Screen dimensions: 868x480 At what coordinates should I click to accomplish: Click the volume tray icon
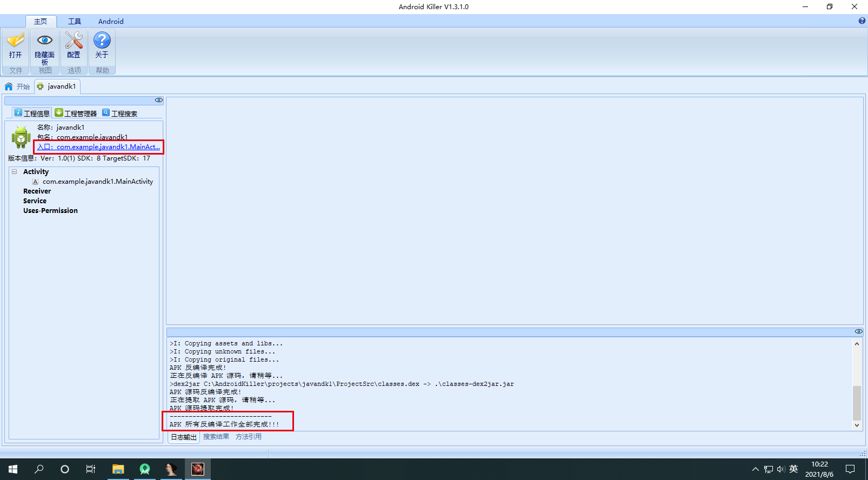click(x=781, y=469)
